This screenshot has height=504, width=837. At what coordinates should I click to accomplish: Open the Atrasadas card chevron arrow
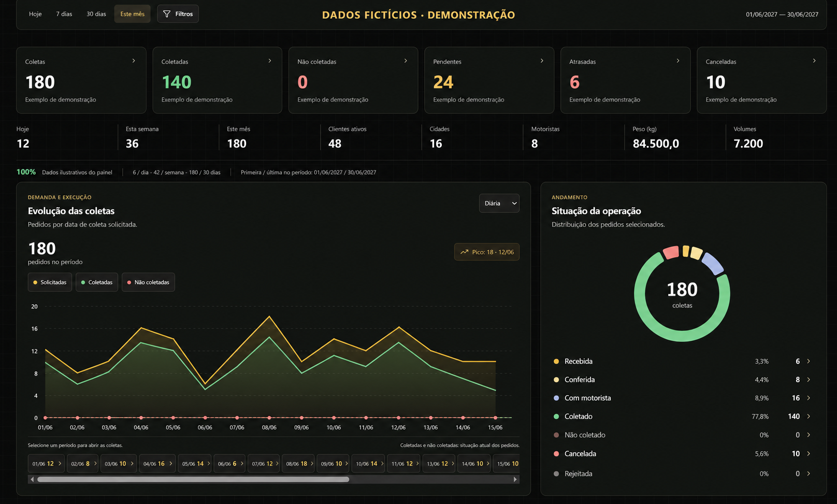pyautogui.click(x=678, y=61)
